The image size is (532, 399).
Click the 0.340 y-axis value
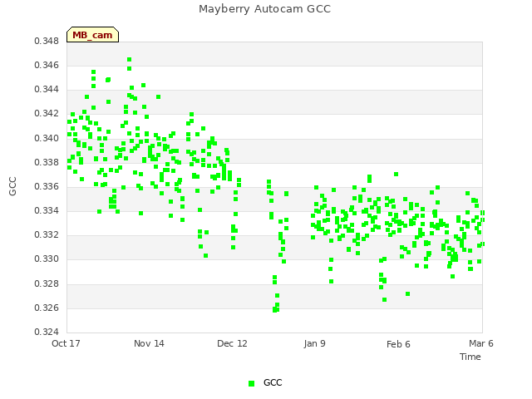pos(47,139)
